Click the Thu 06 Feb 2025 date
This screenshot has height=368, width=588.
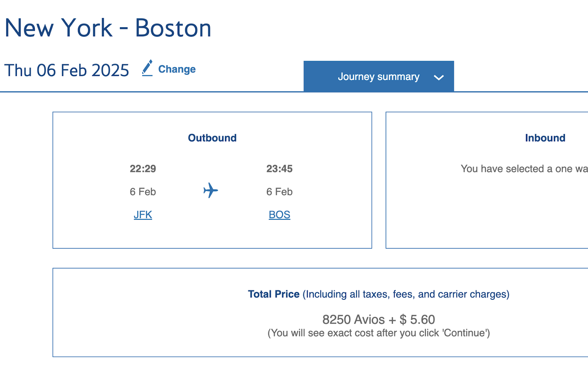(67, 70)
